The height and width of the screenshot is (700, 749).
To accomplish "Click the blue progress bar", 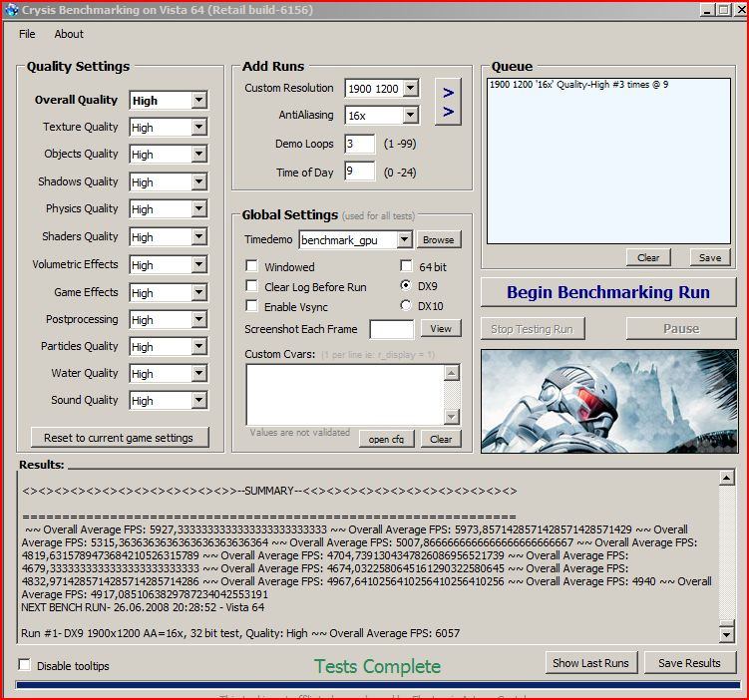I will [378, 685].
